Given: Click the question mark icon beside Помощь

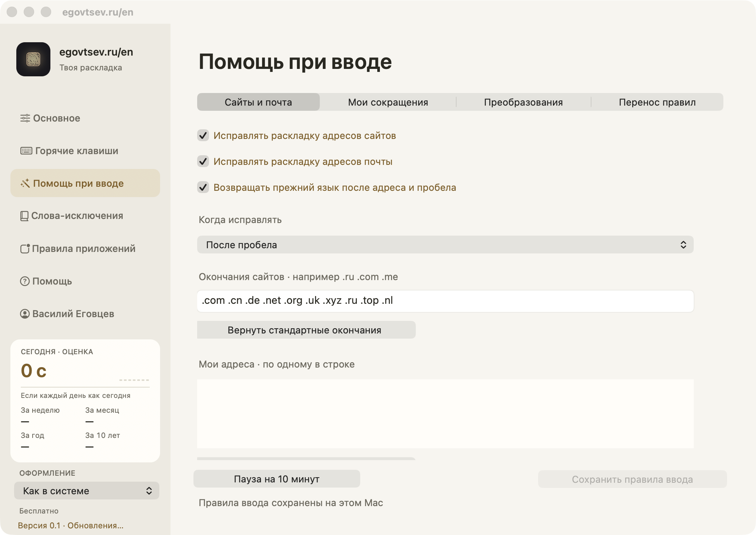Looking at the screenshot, I should pos(25,281).
